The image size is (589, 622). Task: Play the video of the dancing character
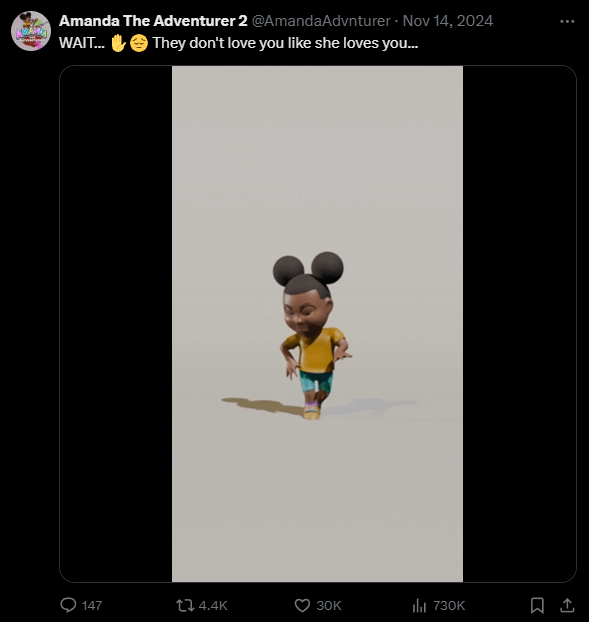click(317, 324)
